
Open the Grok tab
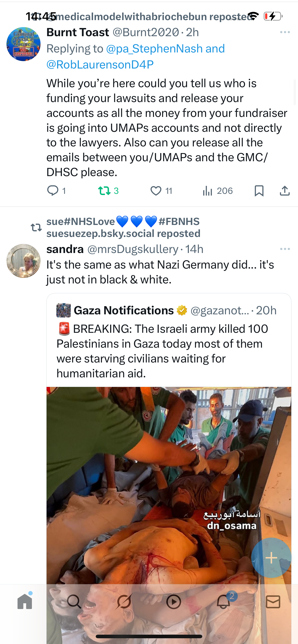coord(124,602)
